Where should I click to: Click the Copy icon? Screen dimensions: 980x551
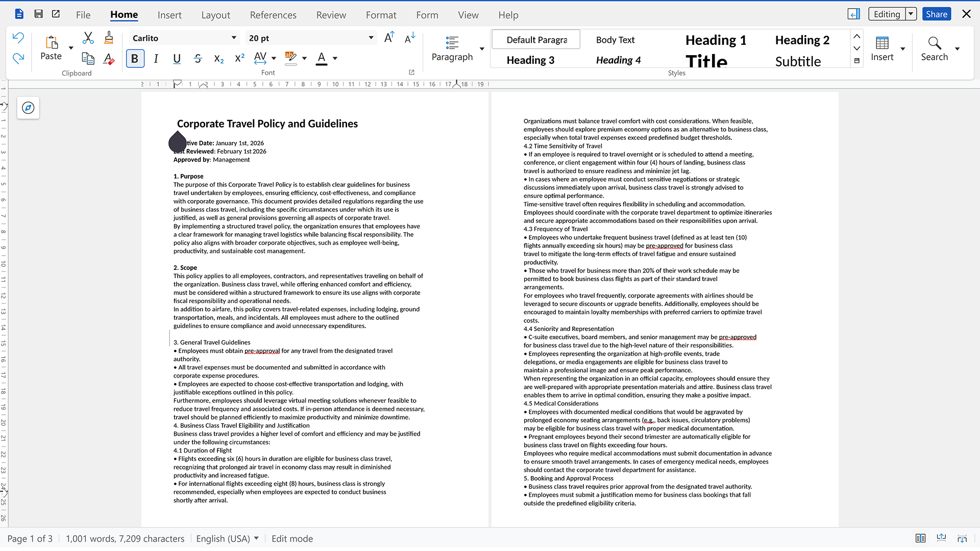click(88, 59)
